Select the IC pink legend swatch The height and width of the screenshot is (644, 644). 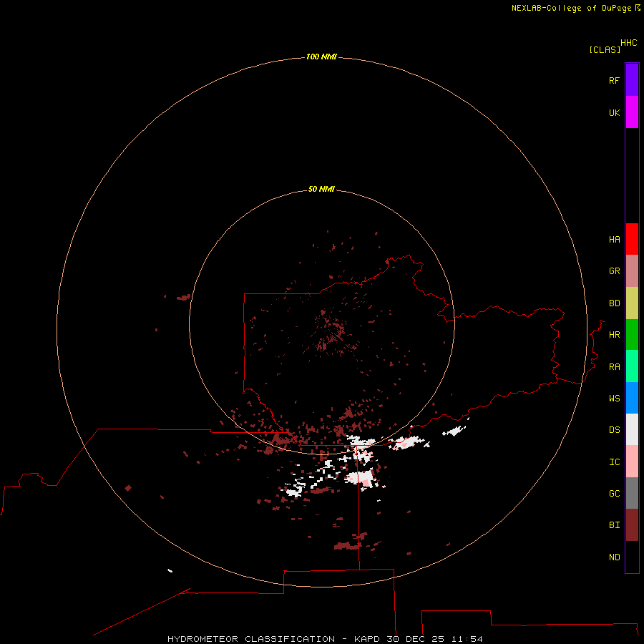[x=632, y=462]
